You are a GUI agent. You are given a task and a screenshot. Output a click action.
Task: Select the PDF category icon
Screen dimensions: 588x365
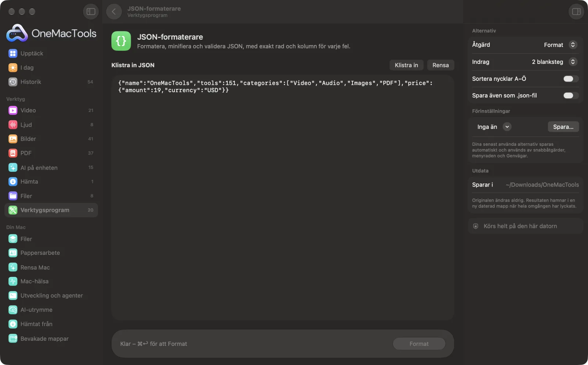point(13,153)
